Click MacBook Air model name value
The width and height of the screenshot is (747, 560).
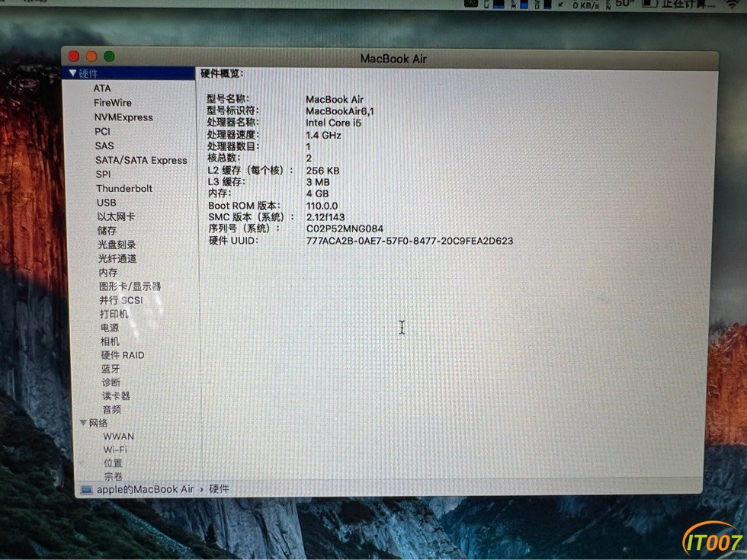point(335,100)
